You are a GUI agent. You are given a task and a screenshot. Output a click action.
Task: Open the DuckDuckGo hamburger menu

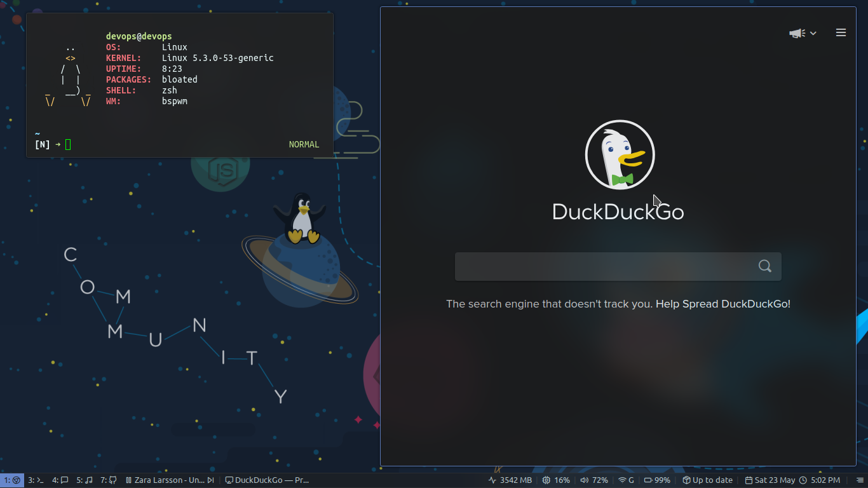tap(841, 32)
